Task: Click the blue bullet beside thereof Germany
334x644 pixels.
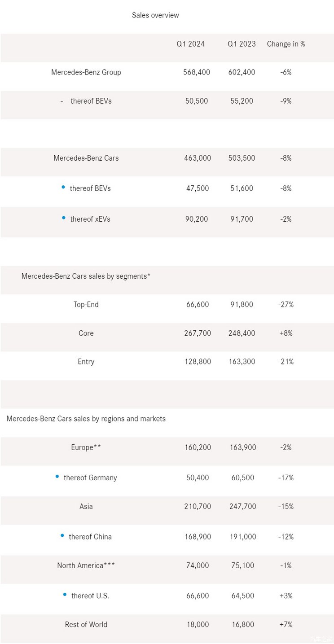Action: click(57, 476)
